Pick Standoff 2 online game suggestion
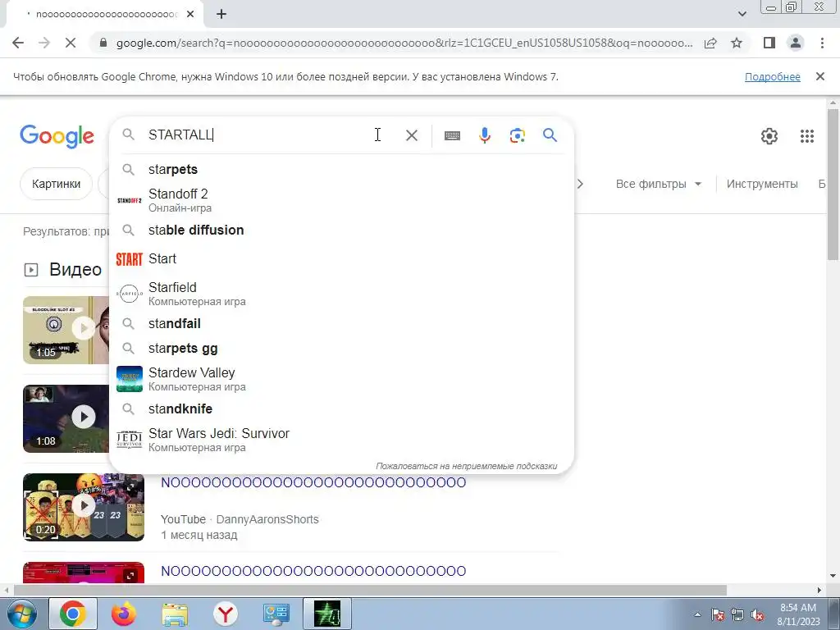 (x=342, y=200)
